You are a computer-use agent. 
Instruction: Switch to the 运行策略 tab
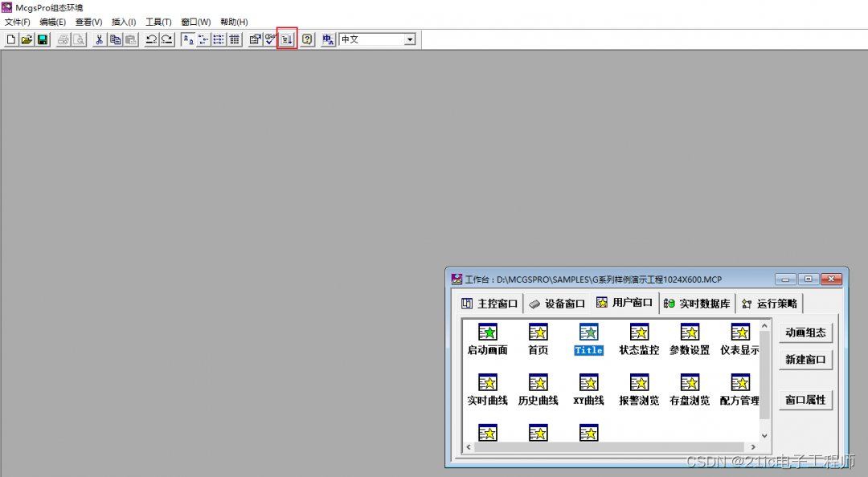769,304
